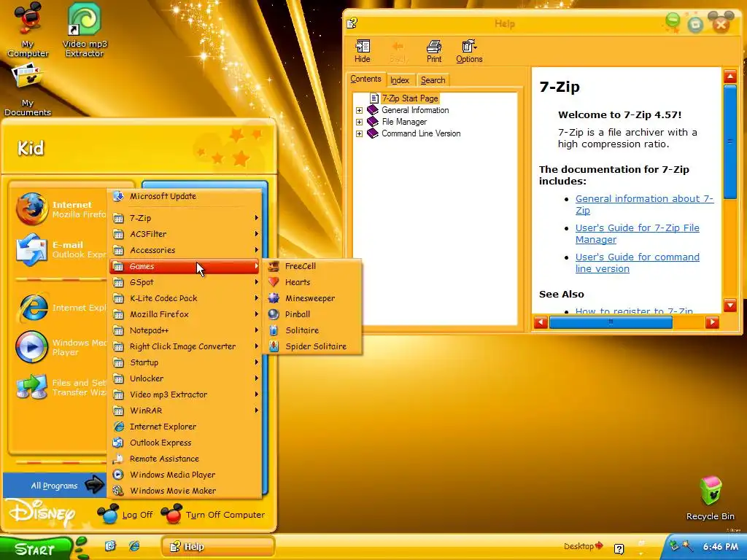747x560 pixels.
Task: Select the Video mp3 Extractor desktop shortcut
Action: point(85,29)
